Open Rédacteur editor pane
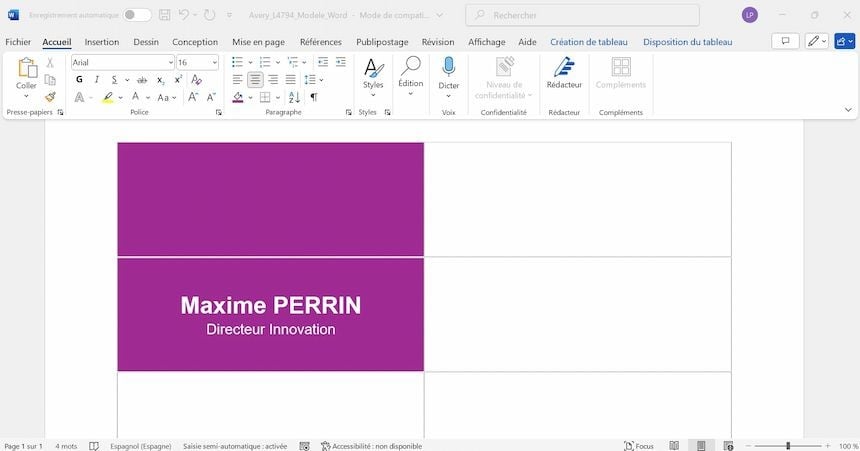This screenshot has width=860, height=451. 564,74
